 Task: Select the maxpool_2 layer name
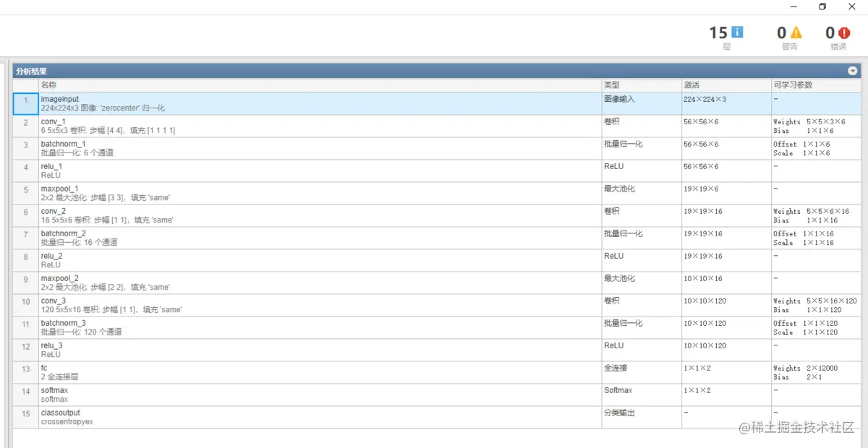(x=60, y=278)
